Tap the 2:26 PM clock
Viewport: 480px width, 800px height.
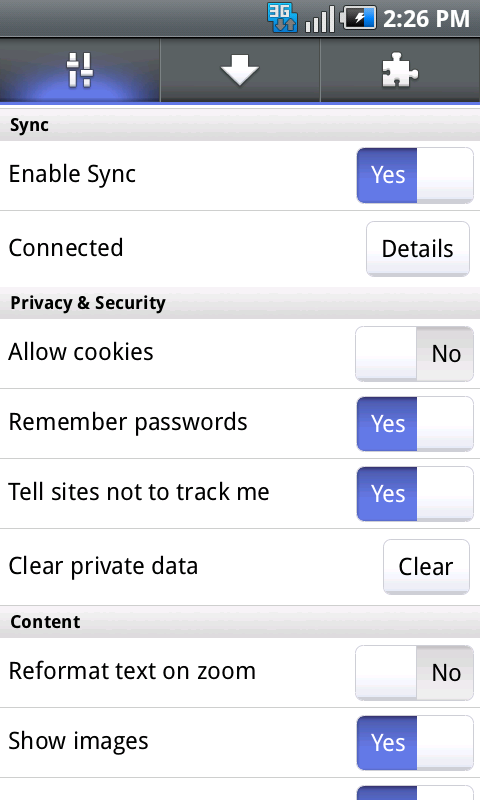(426, 19)
